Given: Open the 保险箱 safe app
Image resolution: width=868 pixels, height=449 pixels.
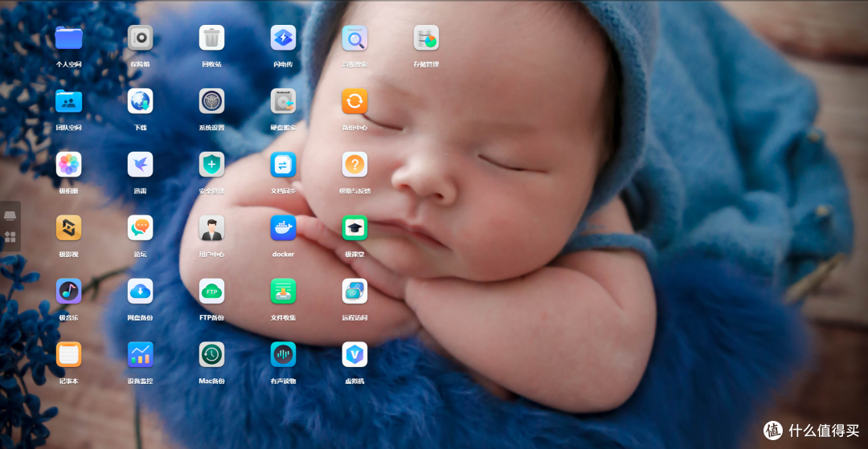Looking at the screenshot, I should click(x=140, y=38).
